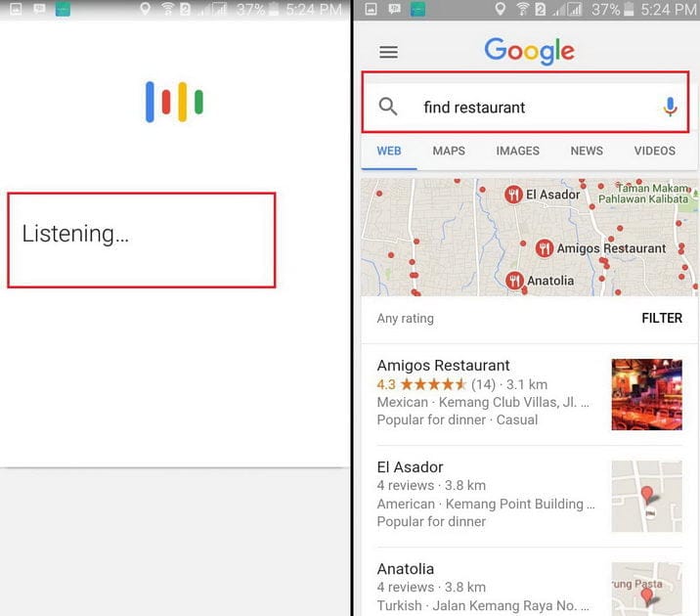
Task: Tap the Google logo
Action: pyautogui.click(x=528, y=52)
